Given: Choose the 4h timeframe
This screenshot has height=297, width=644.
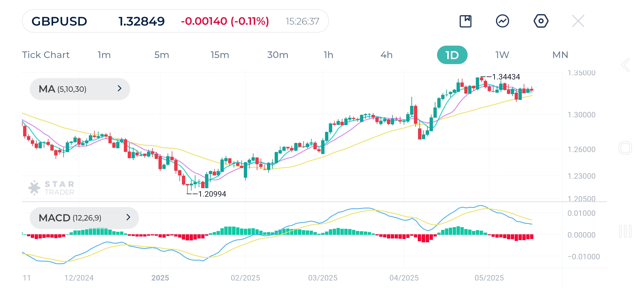Looking at the screenshot, I should click(386, 55).
